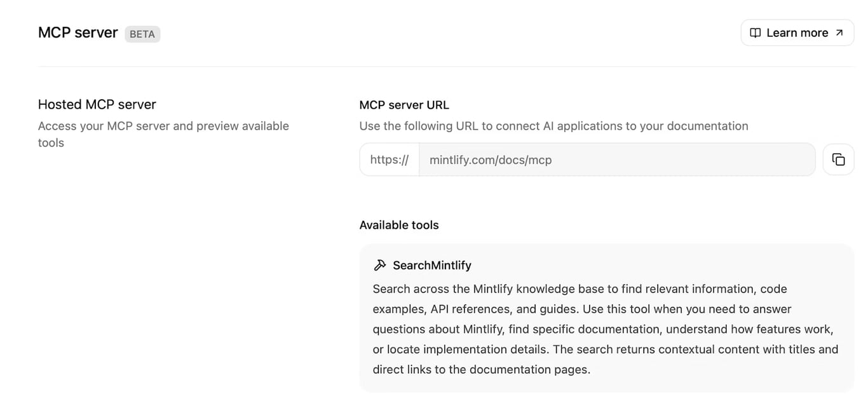Open the Learn more documentation page

click(797, 32)
